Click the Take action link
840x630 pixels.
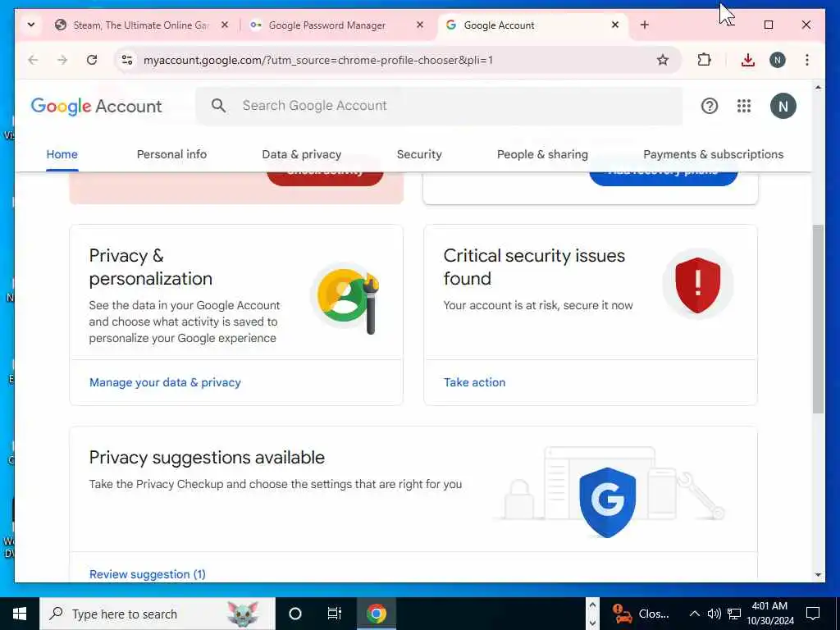[474, 382]
